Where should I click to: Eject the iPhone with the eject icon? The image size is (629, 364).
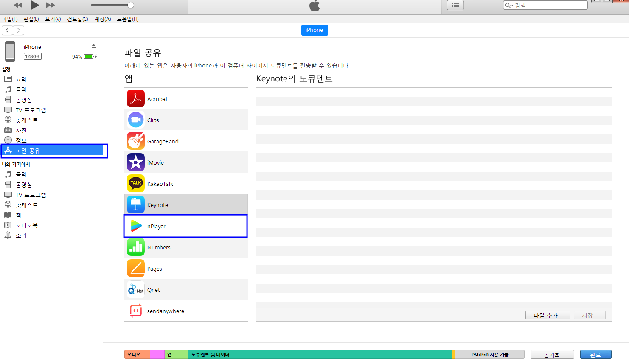[x=94, y=46]
